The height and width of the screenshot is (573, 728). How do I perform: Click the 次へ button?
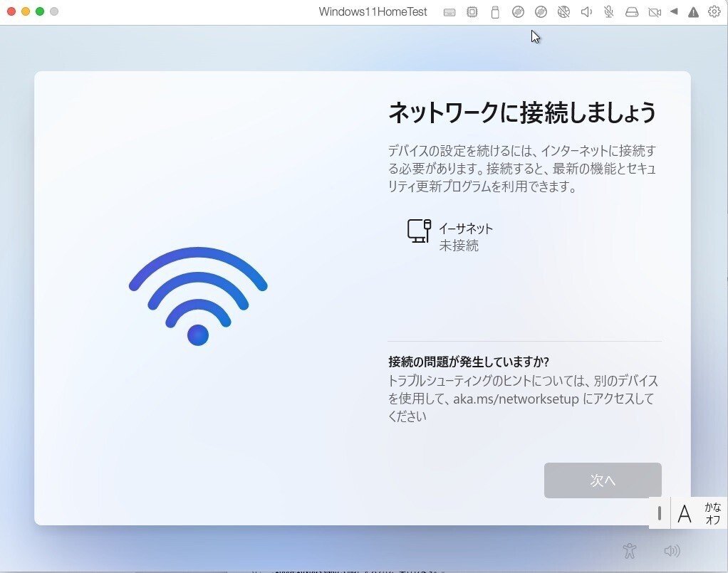pyautogui.click(x=603, y=480)
